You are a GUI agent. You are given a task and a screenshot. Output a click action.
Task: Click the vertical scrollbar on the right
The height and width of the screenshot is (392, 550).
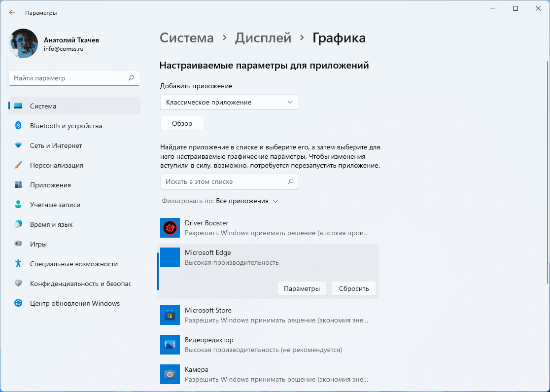548,172
